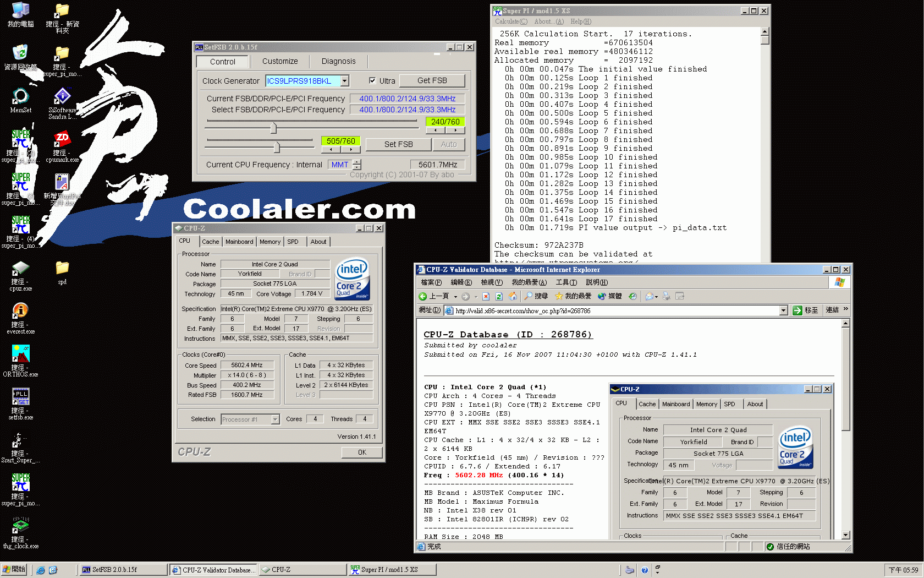Open the WordPad document on the desktop
The width and height of the screenshot is (924, 578).
pyautogui.click(x=62, y=189)
